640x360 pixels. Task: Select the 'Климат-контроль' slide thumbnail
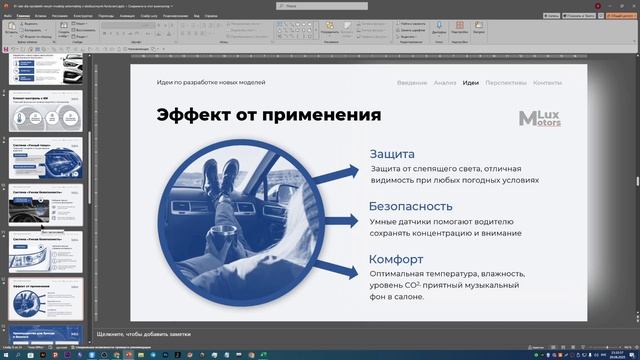(x=46, y=111)
